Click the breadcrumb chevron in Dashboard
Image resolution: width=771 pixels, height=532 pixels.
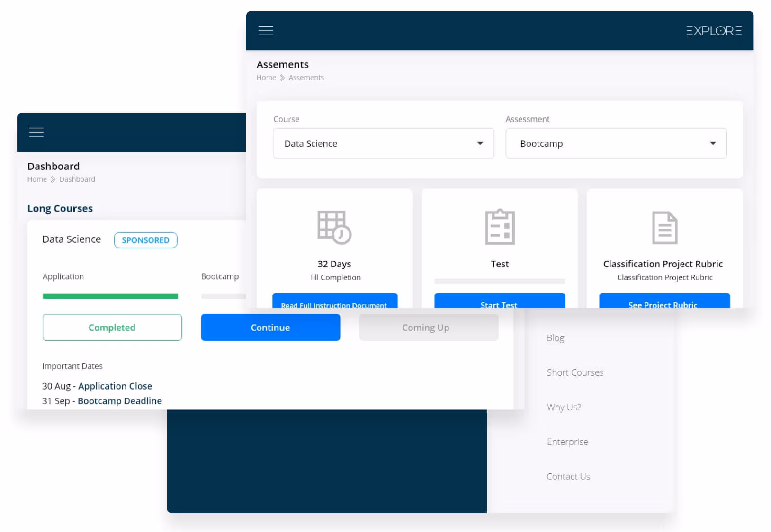[53, 179]
